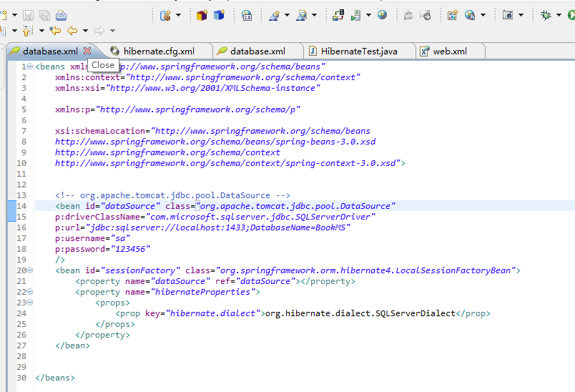Open dropdown beside the database bean icon

[x=178, y=16]
